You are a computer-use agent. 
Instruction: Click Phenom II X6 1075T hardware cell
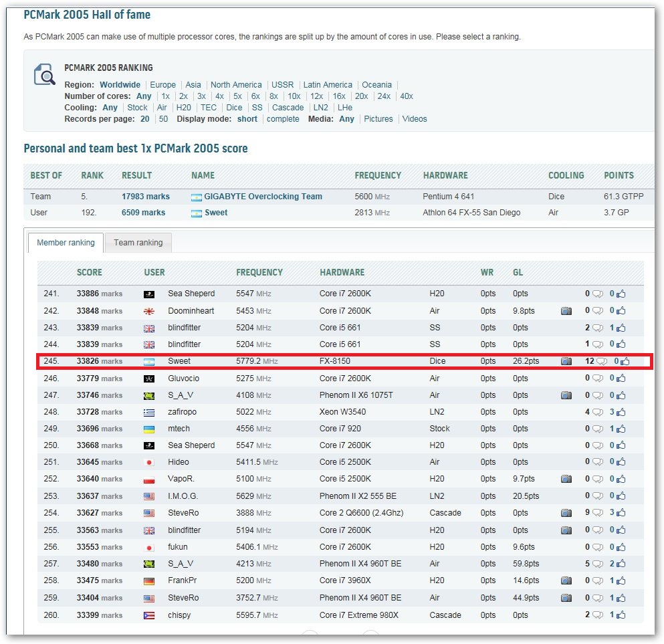tap(356, 395)
